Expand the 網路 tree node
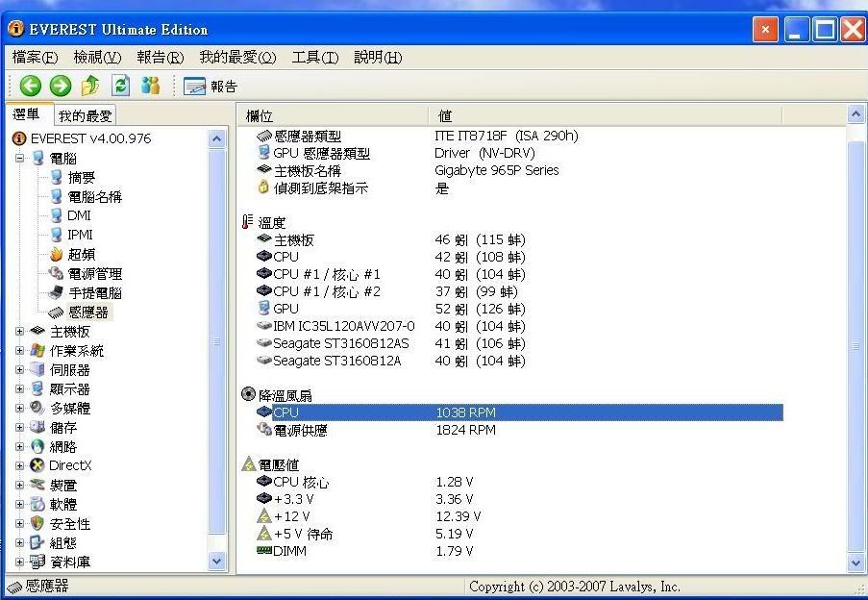This screenshot has height=600, width=868. [x=20, y=447]
